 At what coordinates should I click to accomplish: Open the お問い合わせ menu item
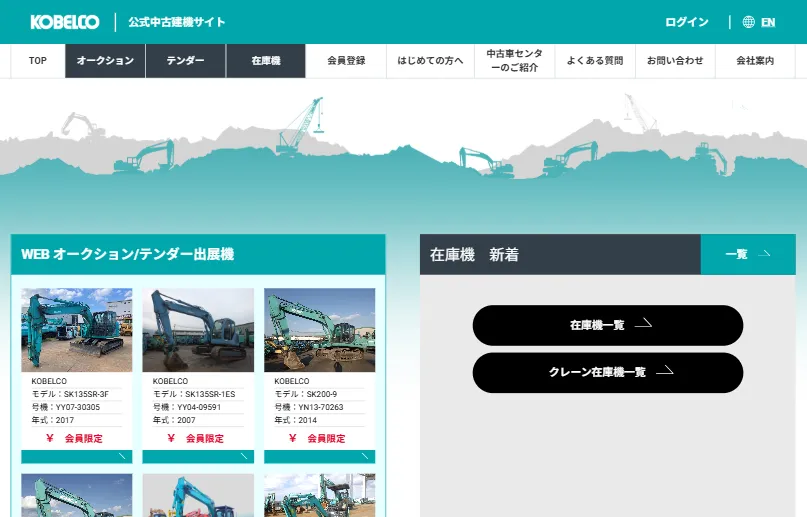[x=675, y=61]
